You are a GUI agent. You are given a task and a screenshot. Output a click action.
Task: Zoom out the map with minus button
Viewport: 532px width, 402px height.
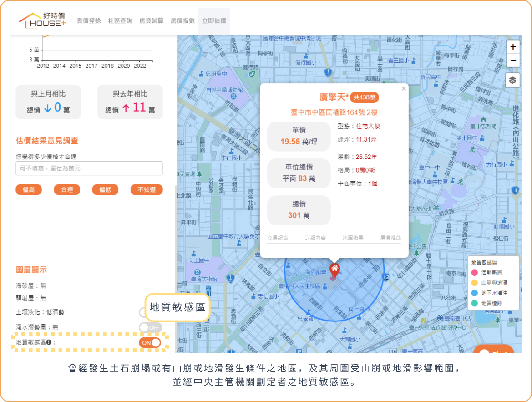point(513,60)
